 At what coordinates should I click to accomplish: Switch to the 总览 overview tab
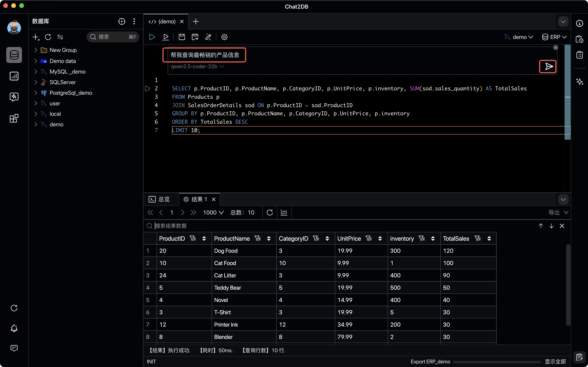click(159, 199)
